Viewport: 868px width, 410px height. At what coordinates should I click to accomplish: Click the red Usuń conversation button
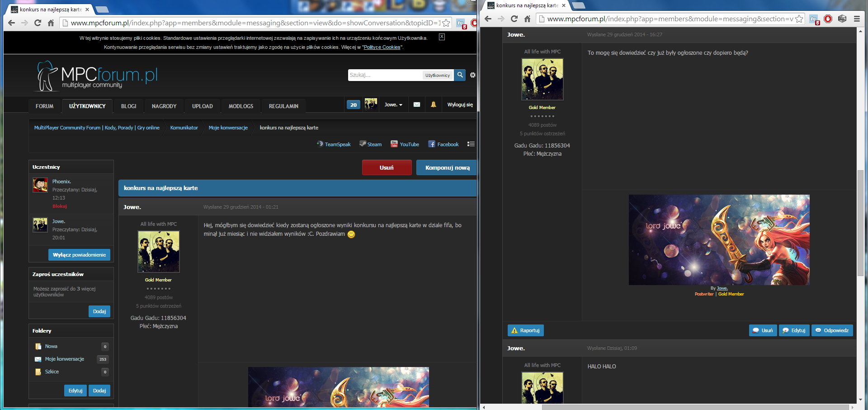(x=387, y=167)
